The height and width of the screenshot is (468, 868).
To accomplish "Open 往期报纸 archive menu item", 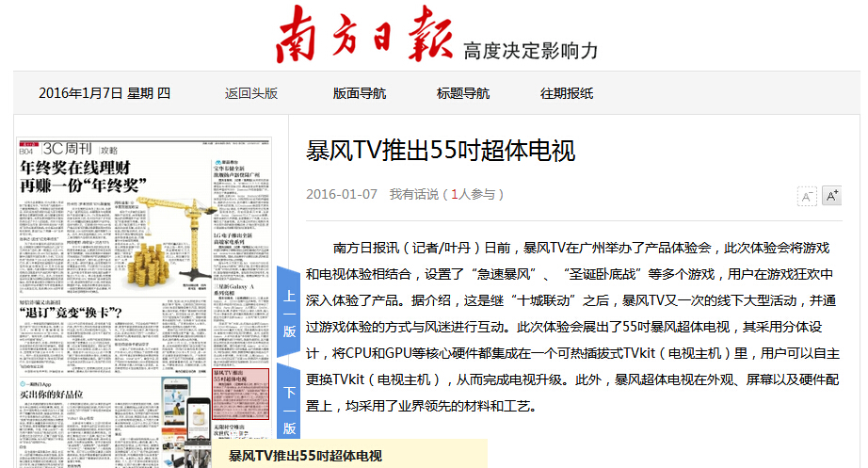I will point(567,93).
